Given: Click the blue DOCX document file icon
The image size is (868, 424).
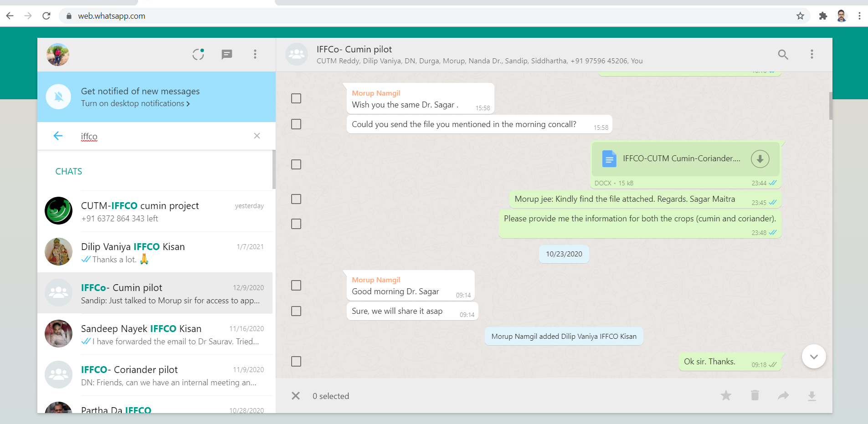Looking at the screenshot, I should tap(609, 158).
